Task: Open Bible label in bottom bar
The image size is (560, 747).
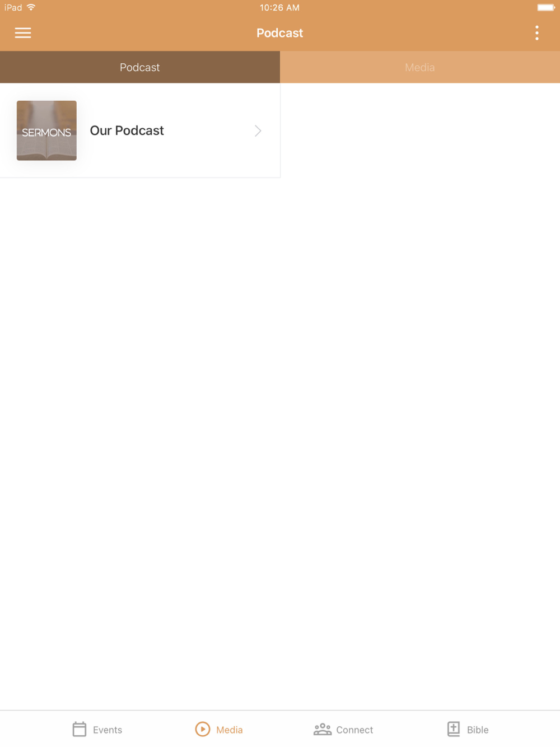Action: (x=478, y=730)
